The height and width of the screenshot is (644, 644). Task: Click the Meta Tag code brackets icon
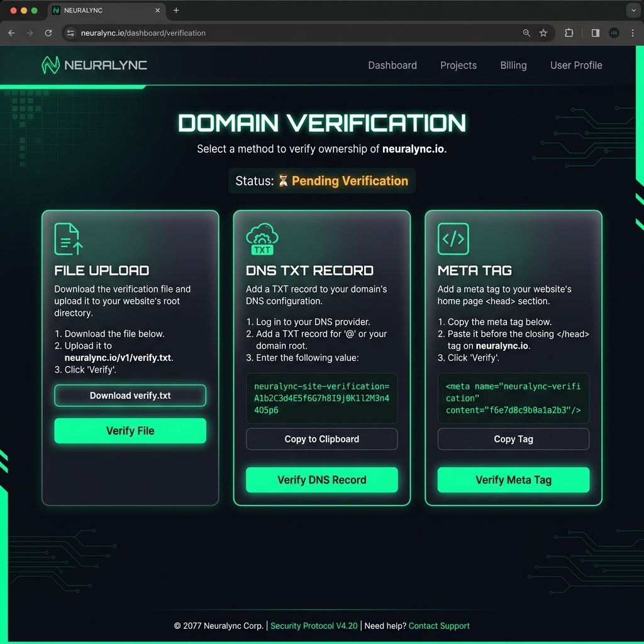coord(453,239)
